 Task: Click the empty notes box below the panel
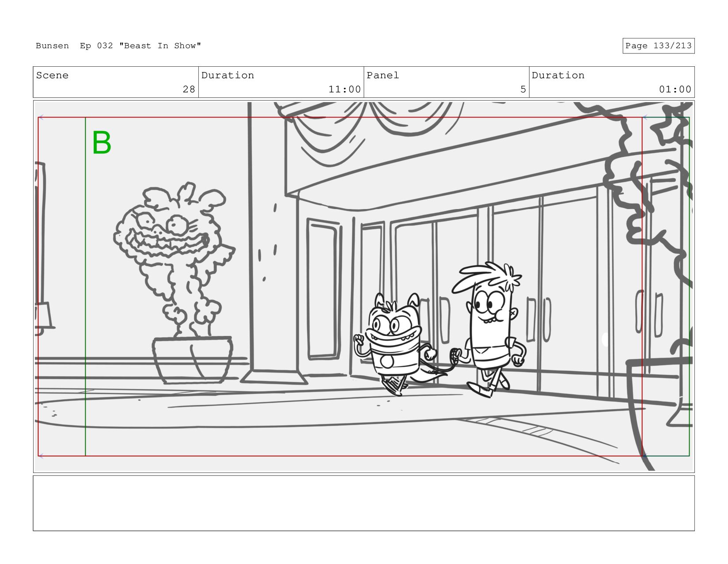pyautogui.click(x=364, y=503)
